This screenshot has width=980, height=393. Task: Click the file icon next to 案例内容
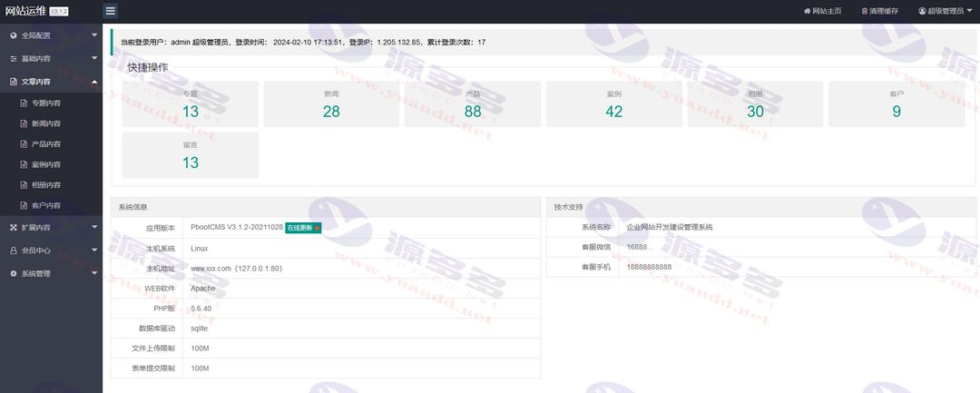pyautogui.click(x=24, y=165)
